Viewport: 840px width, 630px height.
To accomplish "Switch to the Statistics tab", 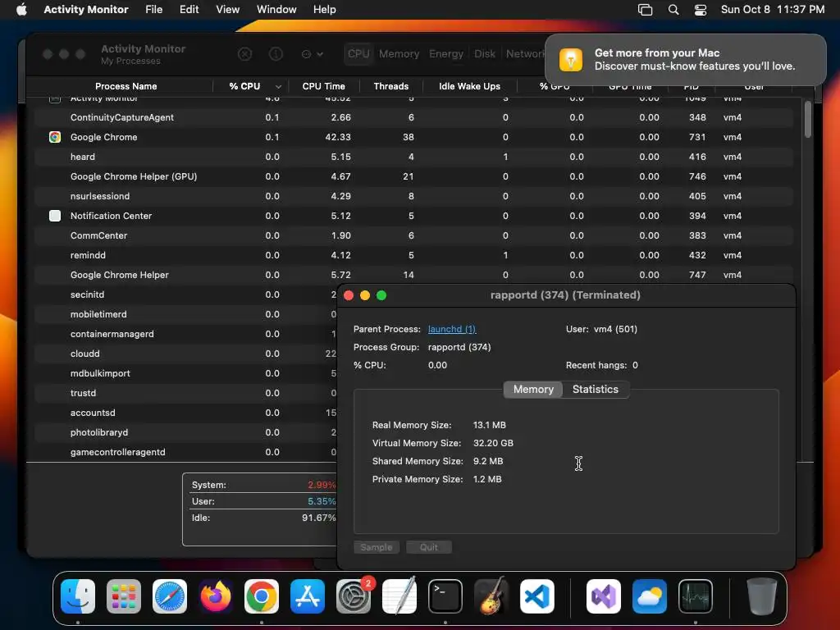I will (x=596, y=390).
